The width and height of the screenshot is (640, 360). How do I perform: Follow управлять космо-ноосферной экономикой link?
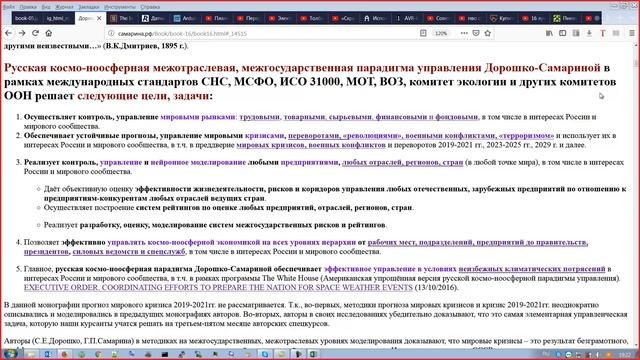pyautogui.click(x=231, y=242)
